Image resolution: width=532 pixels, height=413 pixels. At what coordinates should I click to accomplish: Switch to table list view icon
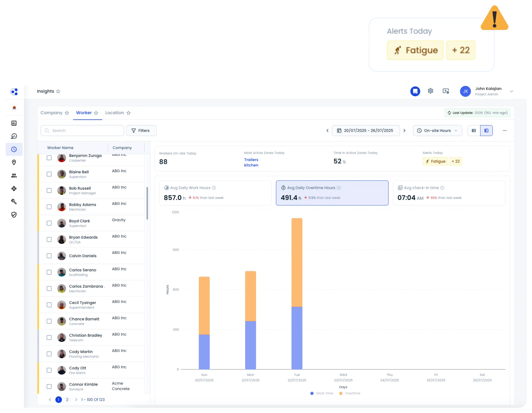(x=474, y=131)
